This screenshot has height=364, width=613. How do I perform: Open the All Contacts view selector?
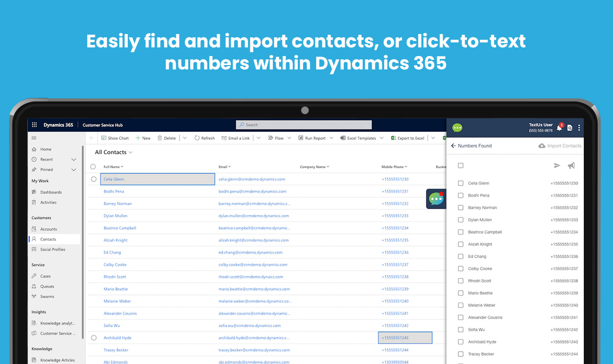pos(114,152)
